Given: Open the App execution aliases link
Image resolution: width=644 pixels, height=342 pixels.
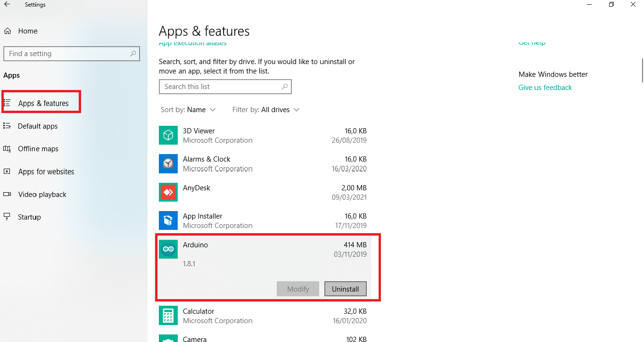Looking at the screenshot, I should [x=193, y=43].
